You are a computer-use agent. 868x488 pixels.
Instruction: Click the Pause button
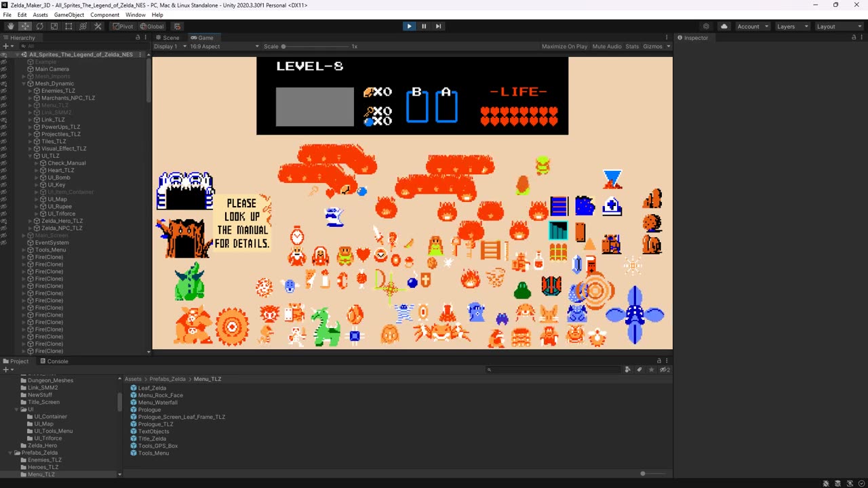coord(424,26)
